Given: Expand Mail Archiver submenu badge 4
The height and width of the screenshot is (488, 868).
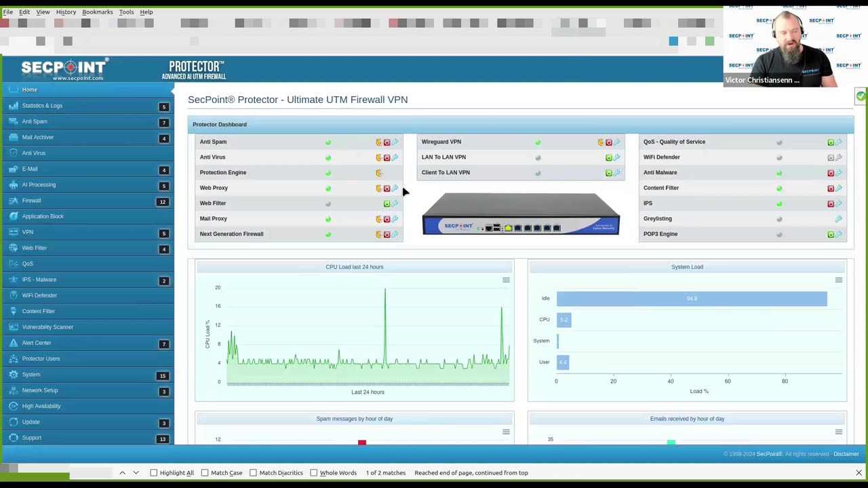Looking at the screenshot, I should click(163, 139).
